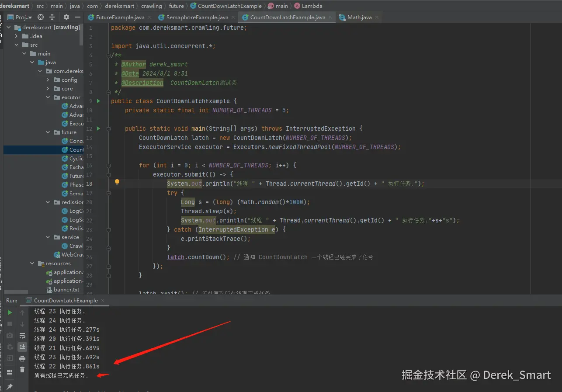Open Project panel settings via the gear icon

pyautogui.click(x=66, y=17)
